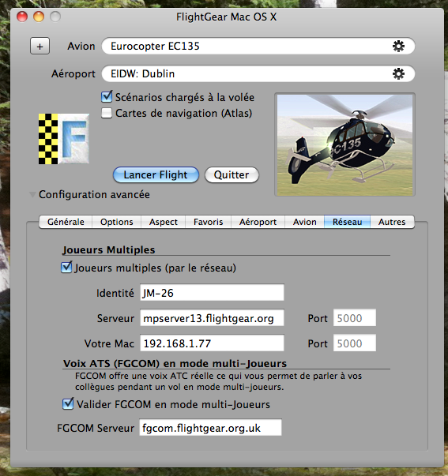Click the Identité field containing JM-26

point(212,293)
